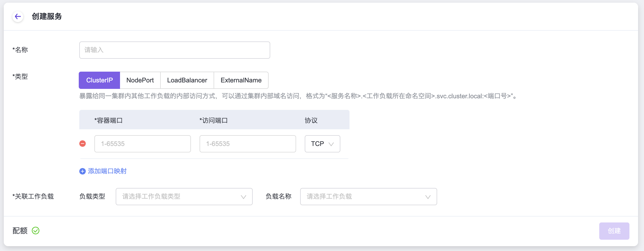Select ClusterIP service type

99,80
